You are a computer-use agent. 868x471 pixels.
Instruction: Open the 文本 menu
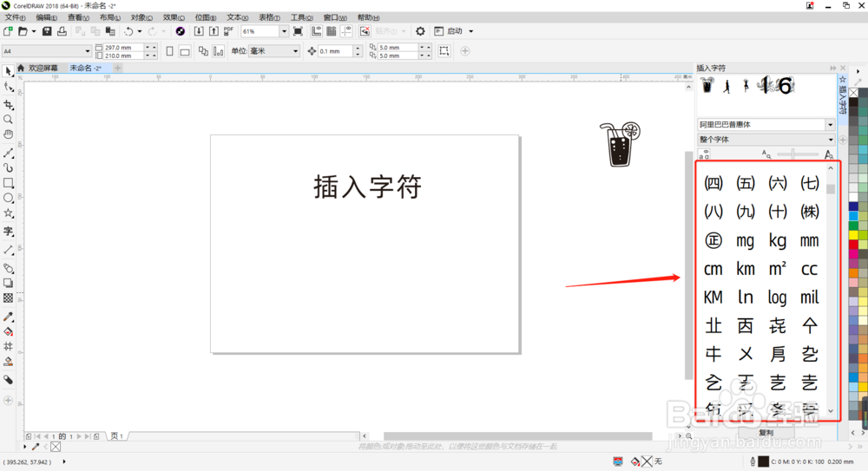[238, 17]
